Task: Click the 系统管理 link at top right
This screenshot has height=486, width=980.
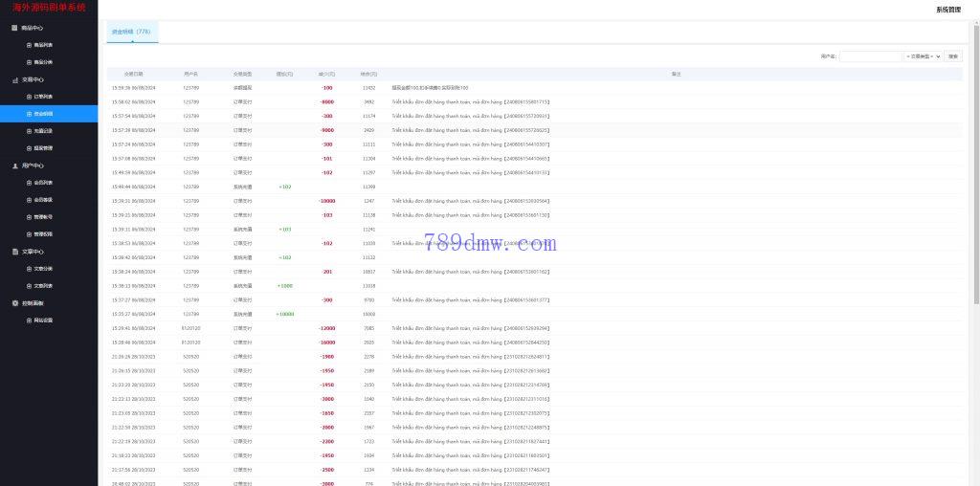Action: pos(947,9)
